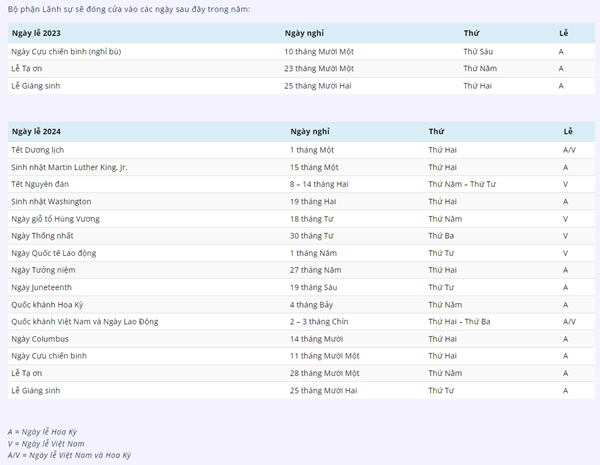Select 'A/V = Ngày lễ Việt Nam và Hoa Kỳ' legend
600x465 pixels.
(69, 455)
